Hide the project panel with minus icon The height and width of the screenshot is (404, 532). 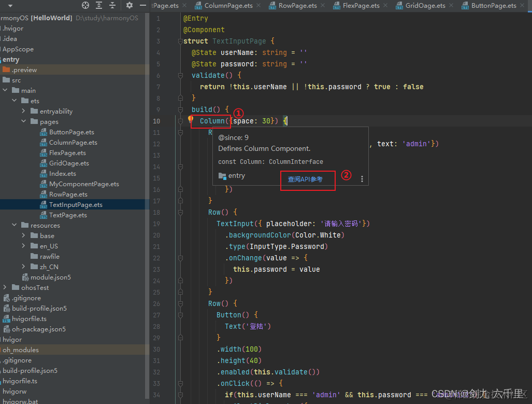pos(143,5)
